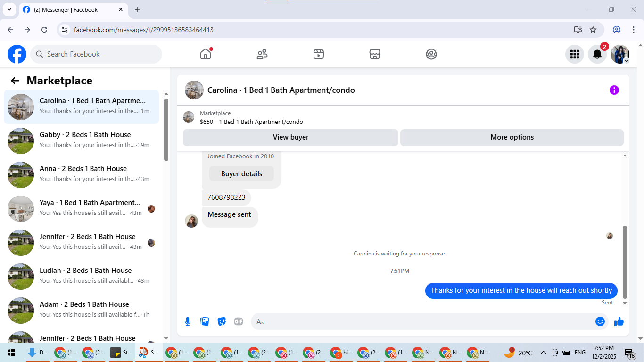Image resolution: width=644 pixels, height=362 pixels.
Task: Click the conversation list scrollbar
Action: click(166, 130)
